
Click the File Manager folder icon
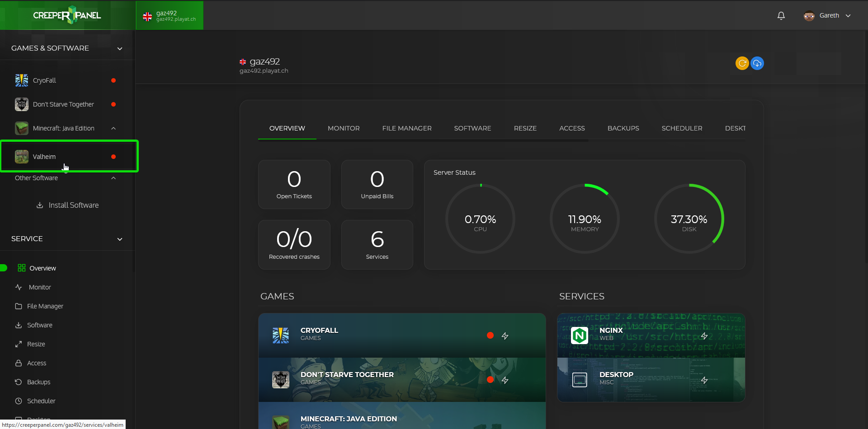(x=19, y=306)
